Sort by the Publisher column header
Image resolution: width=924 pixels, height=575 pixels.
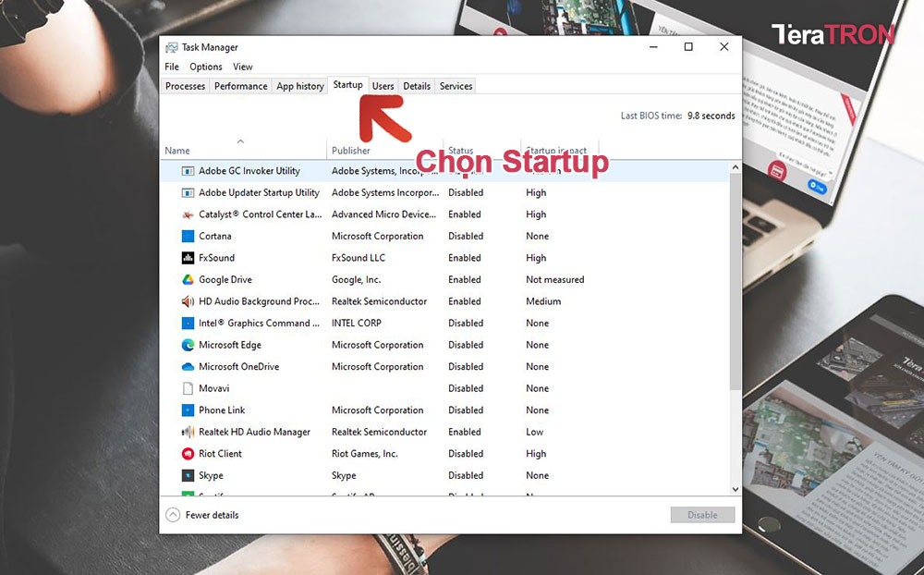click(385, 151)
